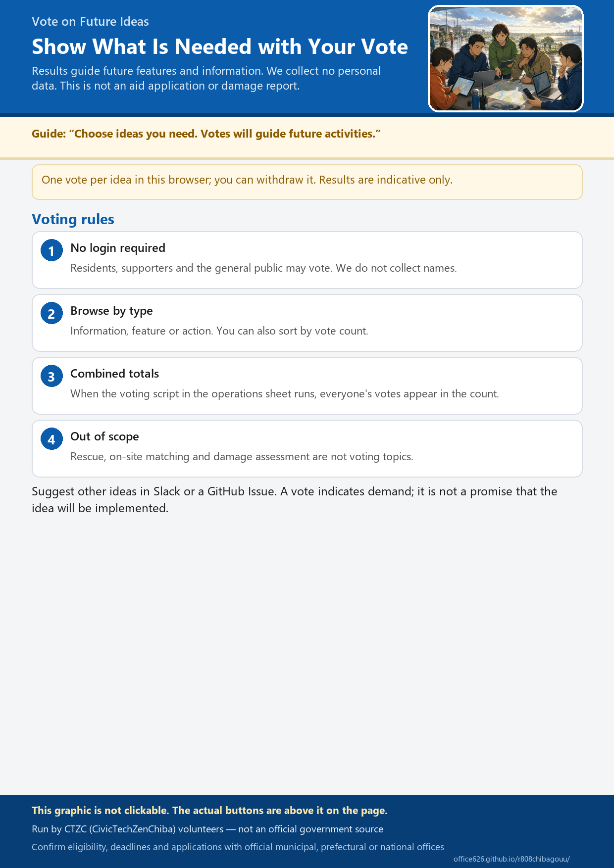Screen dimensions: 614x868
Task: Click the 'Out of scope' heading
Action: pyautogui.click(x=104, y=436)
